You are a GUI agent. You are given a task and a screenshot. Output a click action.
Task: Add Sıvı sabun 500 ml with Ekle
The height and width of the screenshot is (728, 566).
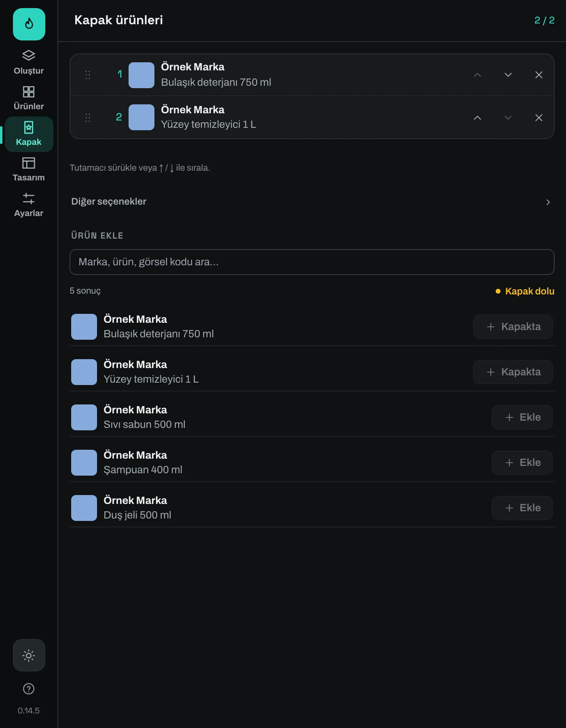point(522,417)
